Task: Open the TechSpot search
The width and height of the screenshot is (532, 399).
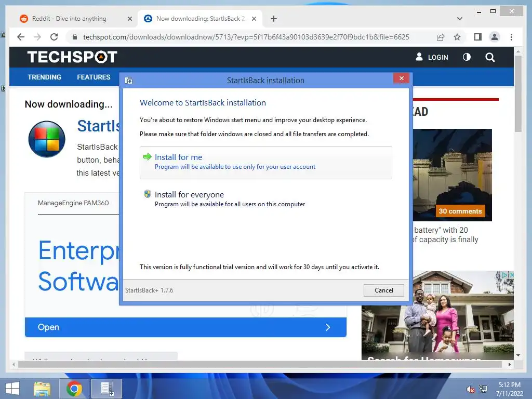Action: coord(490,57)
